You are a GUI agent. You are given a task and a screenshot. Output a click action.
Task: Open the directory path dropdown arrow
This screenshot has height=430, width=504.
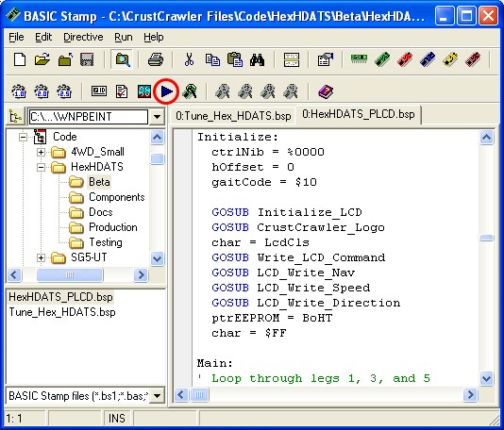pos(157,117)
